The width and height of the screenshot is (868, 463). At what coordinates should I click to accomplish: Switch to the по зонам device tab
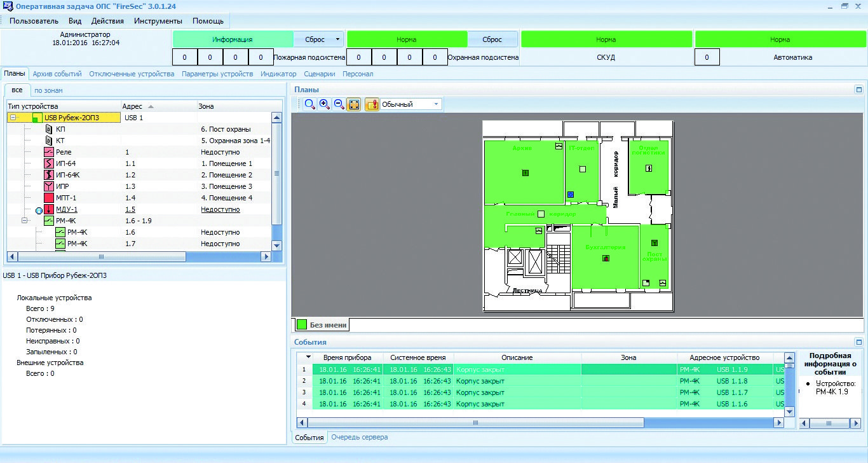point(48,90)
